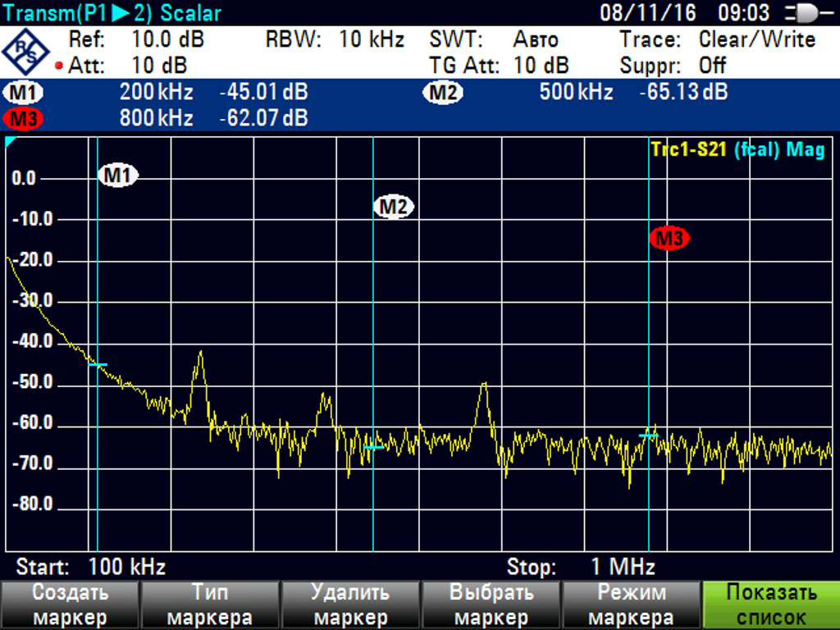Click the Ref 10.0 dB level value
Viewport: 840px width, 630px height.
(x=167, y=39)
